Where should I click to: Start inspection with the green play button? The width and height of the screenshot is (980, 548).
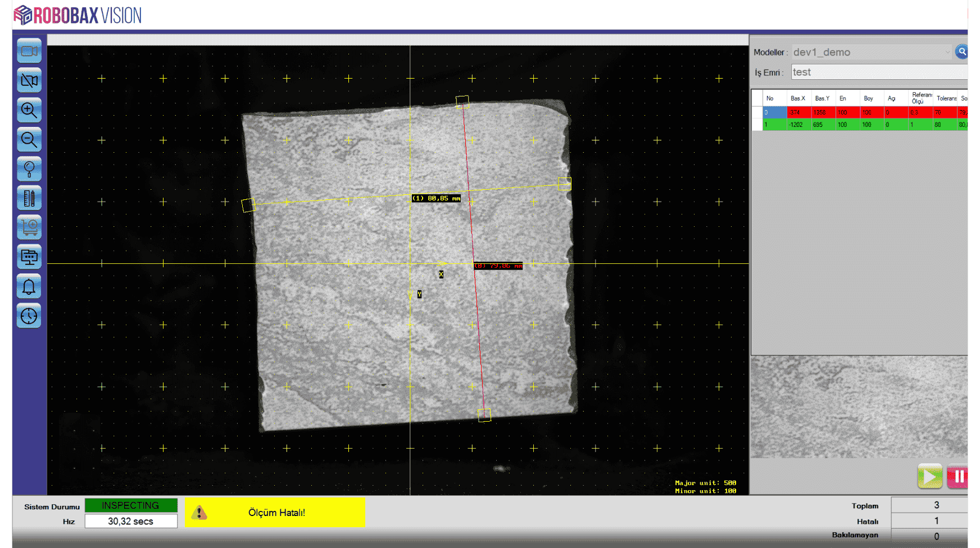[x=930, y=477]
